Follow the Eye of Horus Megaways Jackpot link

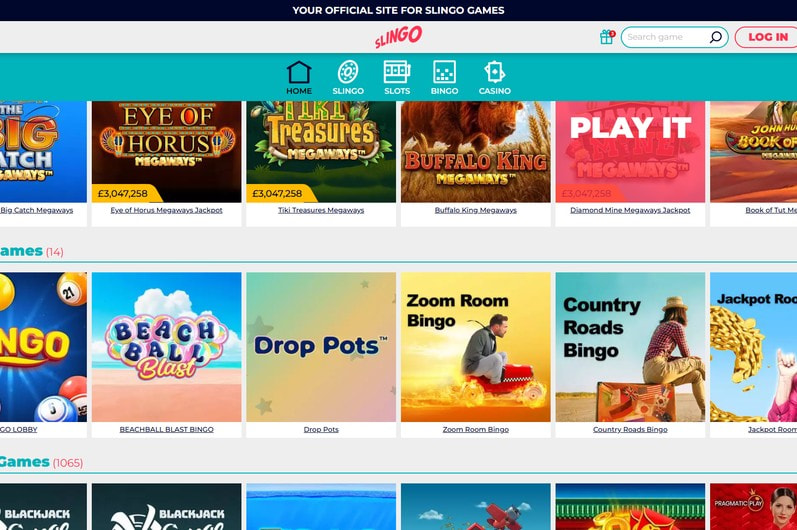167,210
